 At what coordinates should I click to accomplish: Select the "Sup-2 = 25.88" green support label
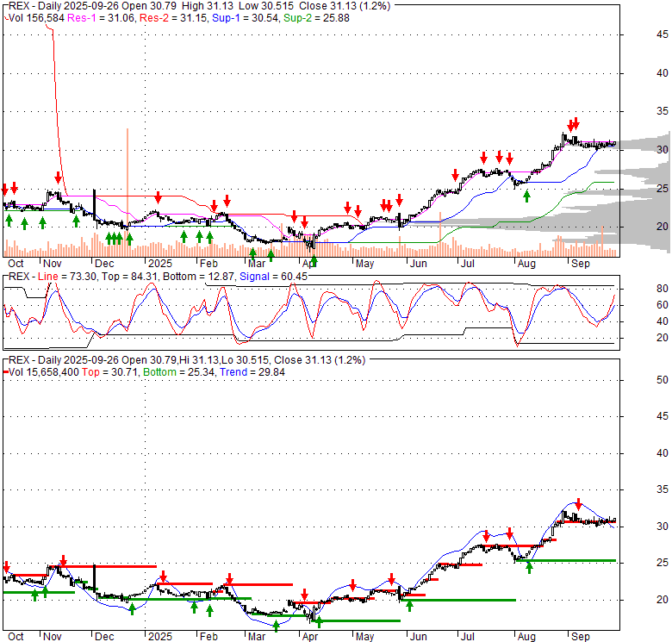pyautogui.click(x=316, y=18)
